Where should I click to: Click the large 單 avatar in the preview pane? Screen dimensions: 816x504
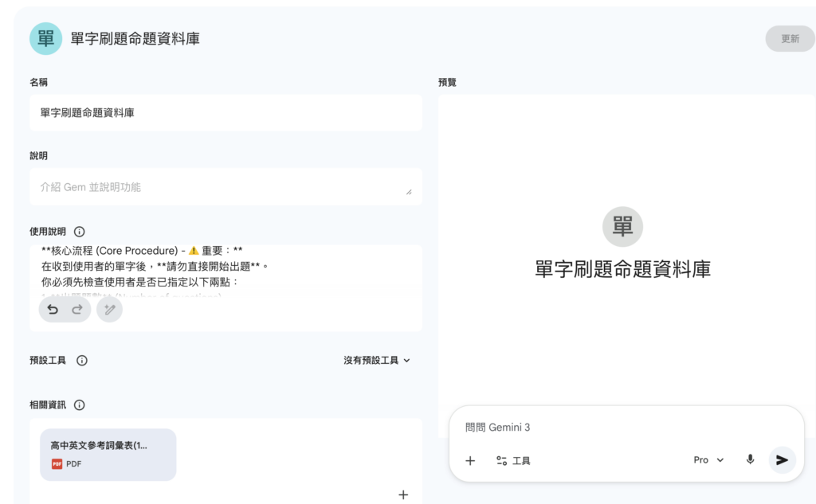[622, 227]
